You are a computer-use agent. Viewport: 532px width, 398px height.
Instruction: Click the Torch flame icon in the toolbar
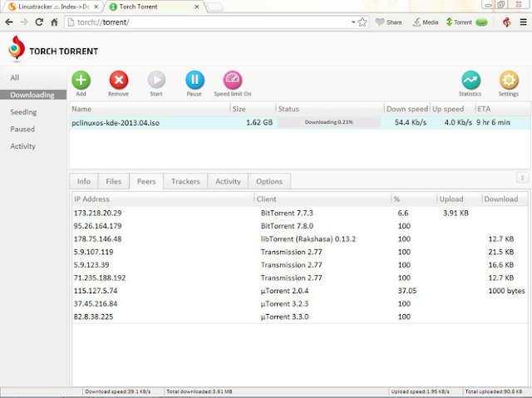tap(506, 22)
